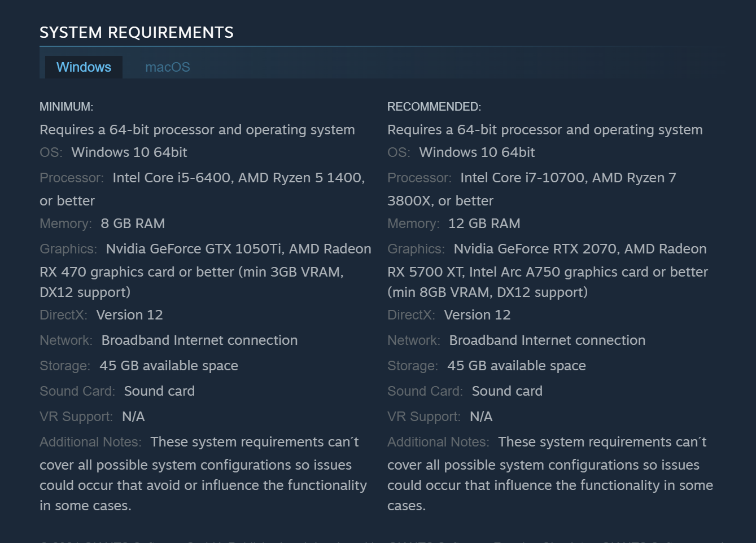Click the recommended Sound Card entry
This screenshot has width=756, height=543.
(x=506, y=391)
